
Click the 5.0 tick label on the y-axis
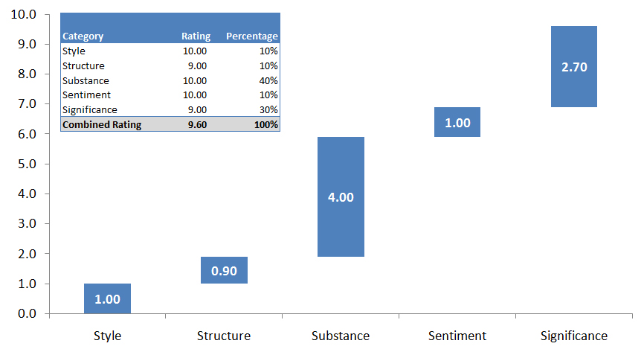coord(28,164)
